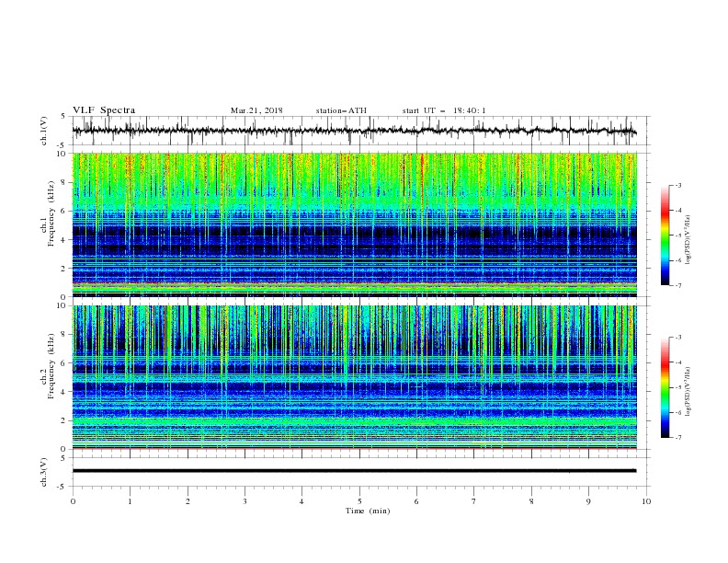728x563 pixels.
Task: Click the ch.3 flat voltage trace
Action: tap(354, 471)
